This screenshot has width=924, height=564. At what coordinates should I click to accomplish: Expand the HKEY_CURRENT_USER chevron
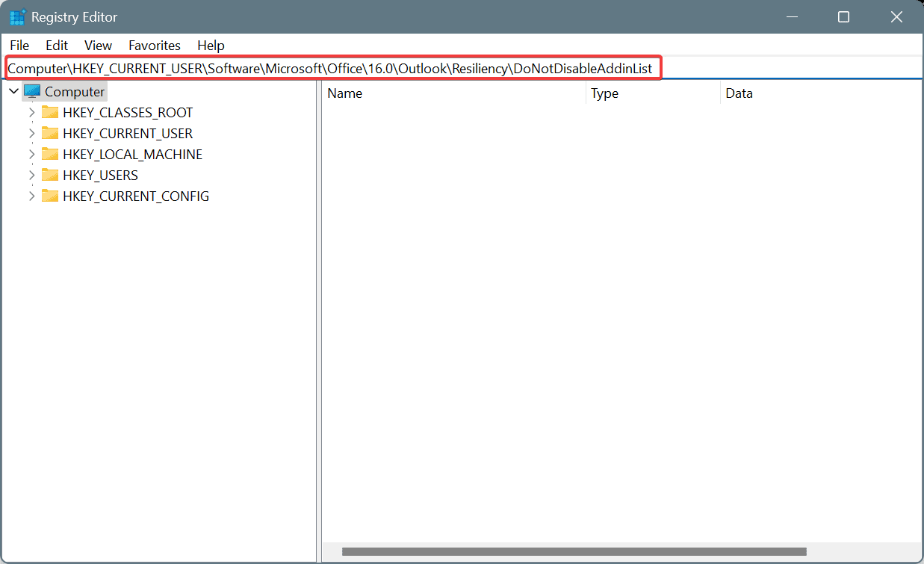click(x=31, y=134)
